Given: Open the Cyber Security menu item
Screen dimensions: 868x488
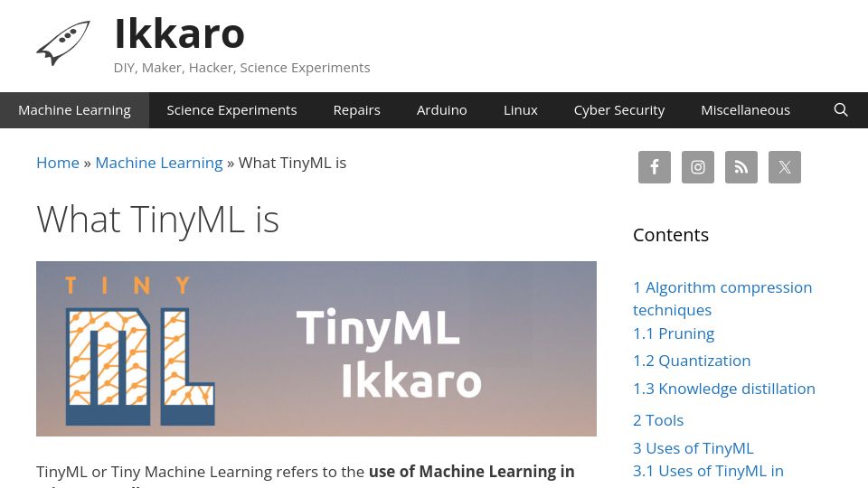Looking at the screenshot, I should [x=618, y=110].
